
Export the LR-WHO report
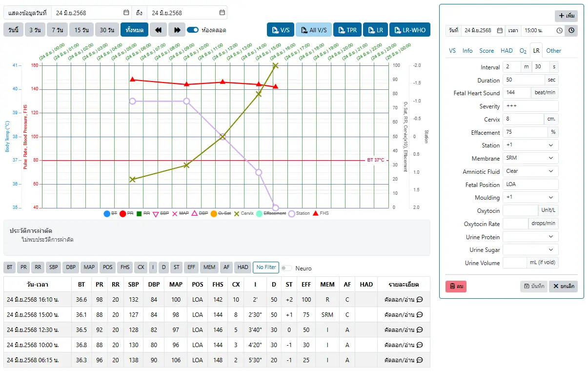[x=409, y=30]
